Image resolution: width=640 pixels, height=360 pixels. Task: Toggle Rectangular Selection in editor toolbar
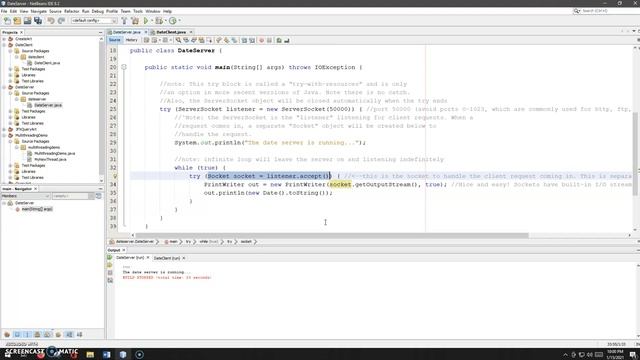coord(209,40)
